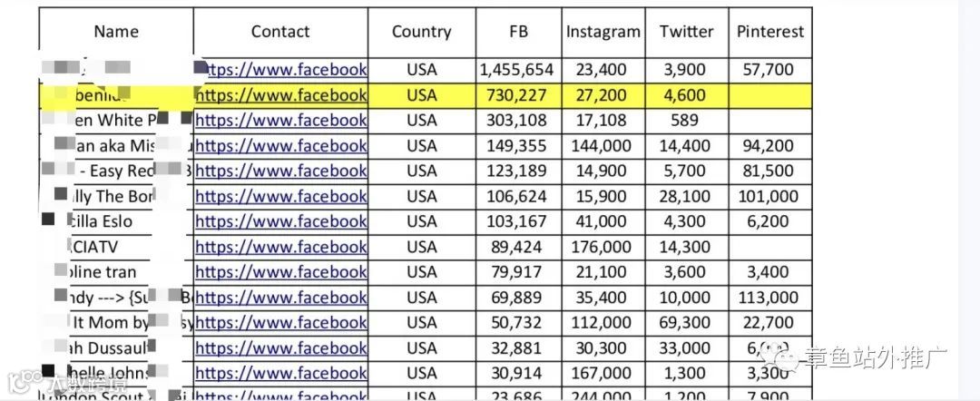
Task: Select the Contact column header
Action: coord(280,32)
